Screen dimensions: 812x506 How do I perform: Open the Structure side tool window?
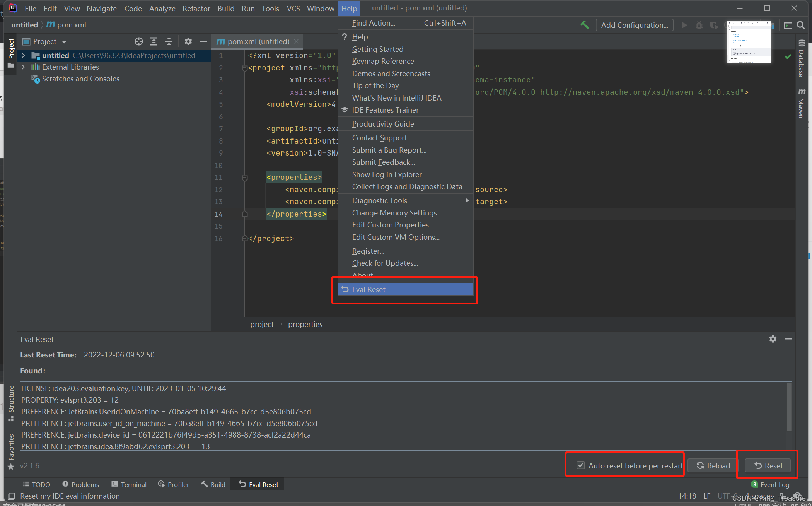[x=11, y=403]
